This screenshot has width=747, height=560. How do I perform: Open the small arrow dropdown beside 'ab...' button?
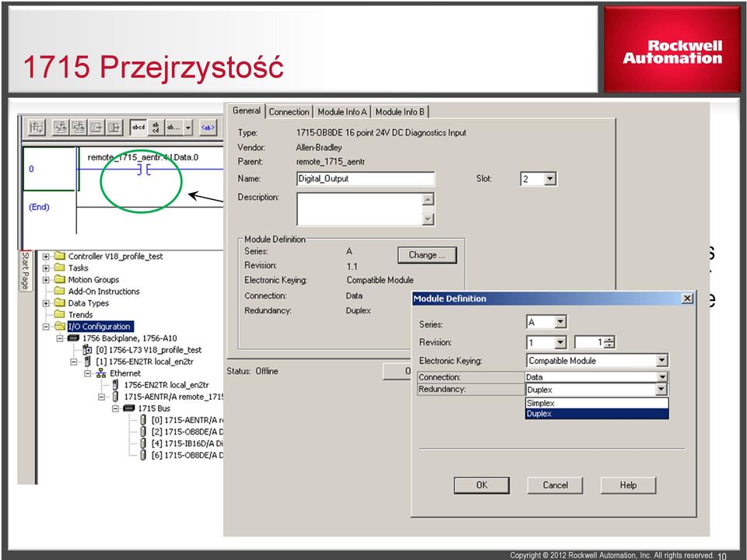(188, 127)
